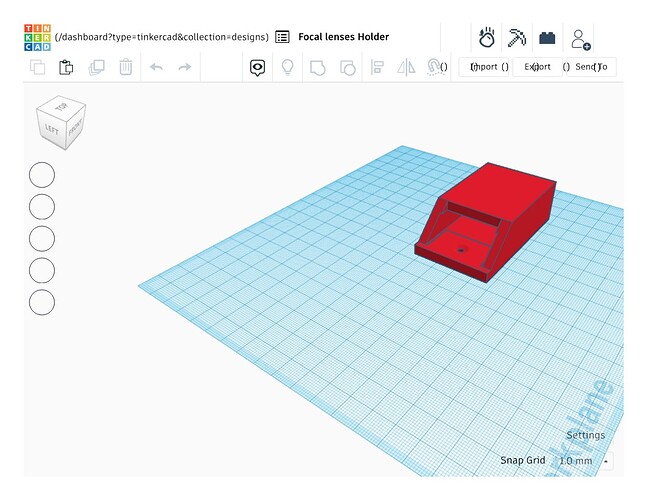Screen dimensions: 647x500
Task: Click the Show all lightbulb icon
Action: pyautogui.click(x=287, y=67)
